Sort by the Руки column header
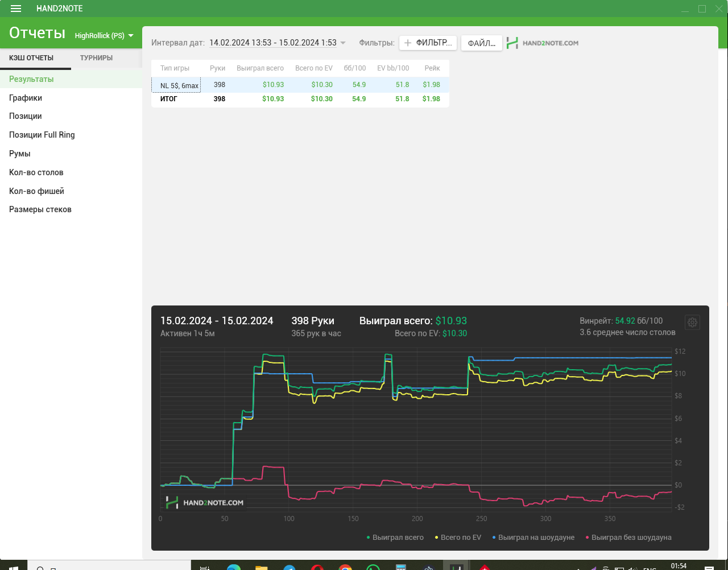 tap(217, 68)
